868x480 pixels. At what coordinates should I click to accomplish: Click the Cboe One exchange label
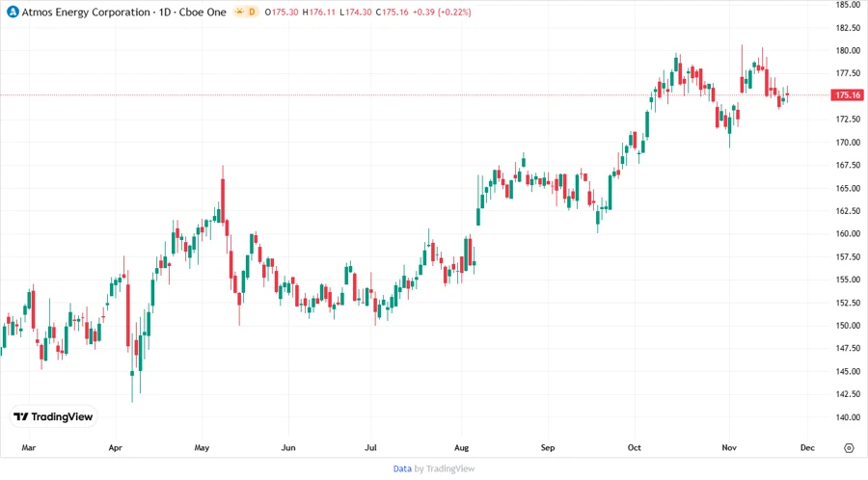pyautogui.click(x=203, y=13)
